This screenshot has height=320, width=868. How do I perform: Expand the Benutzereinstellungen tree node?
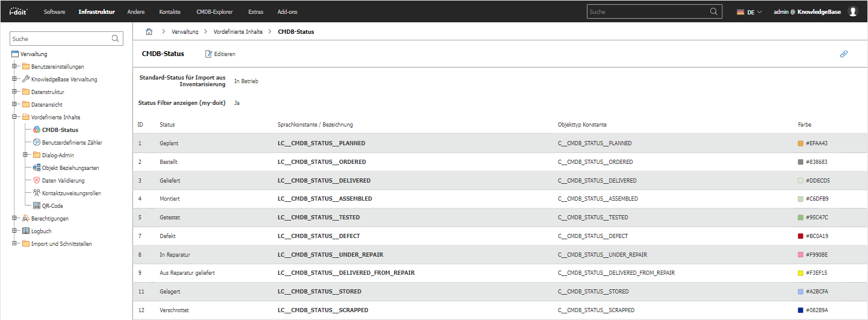tap(14, 66)
